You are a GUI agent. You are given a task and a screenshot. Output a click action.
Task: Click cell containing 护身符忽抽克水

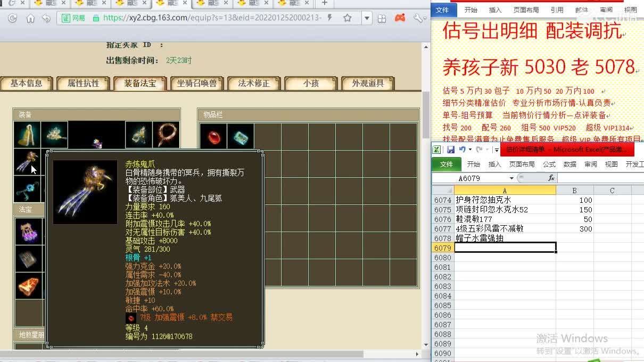[x=505, y=200]
